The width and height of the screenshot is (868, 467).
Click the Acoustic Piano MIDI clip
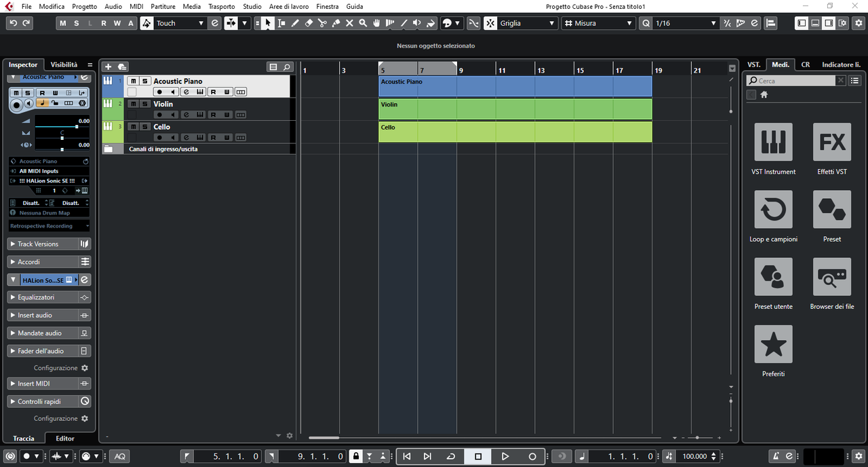tap(515, 86)
